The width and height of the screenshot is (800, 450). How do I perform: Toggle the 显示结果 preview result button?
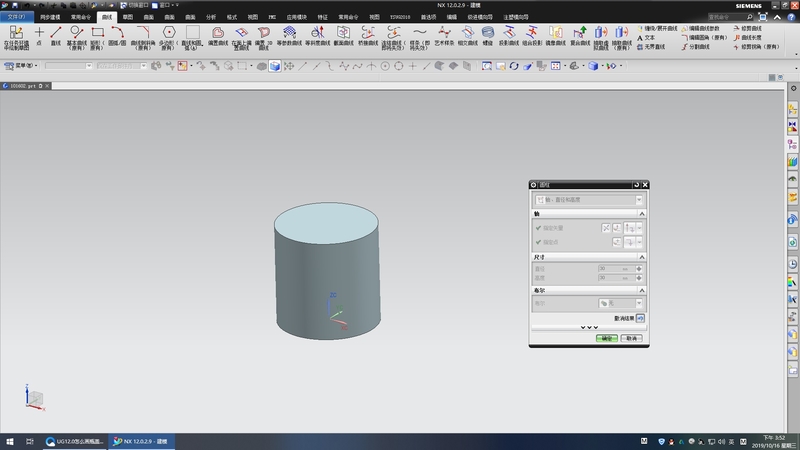click(640, 318)
